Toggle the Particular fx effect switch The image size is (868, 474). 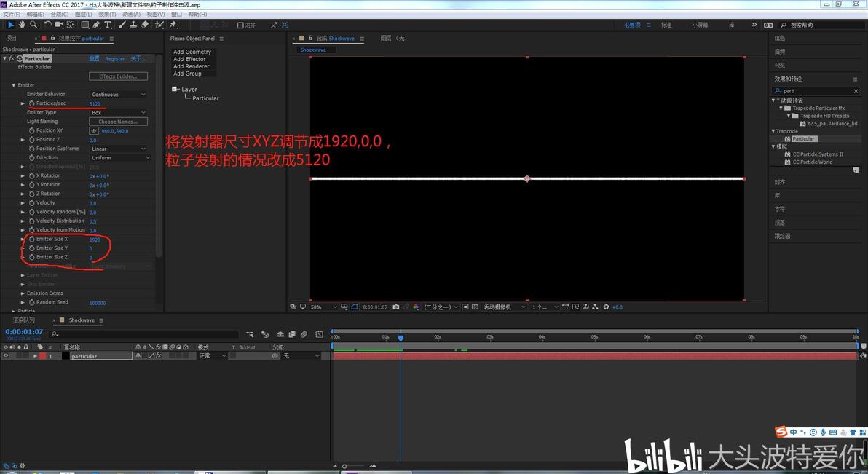click(x=11, y=58)
